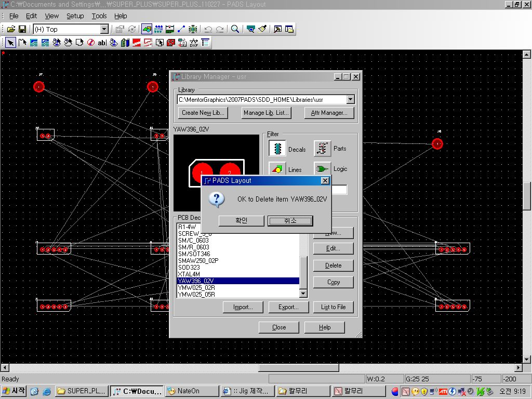Open the View menu
Viewport: 532px width, 399px height.
tap(51, 16)
